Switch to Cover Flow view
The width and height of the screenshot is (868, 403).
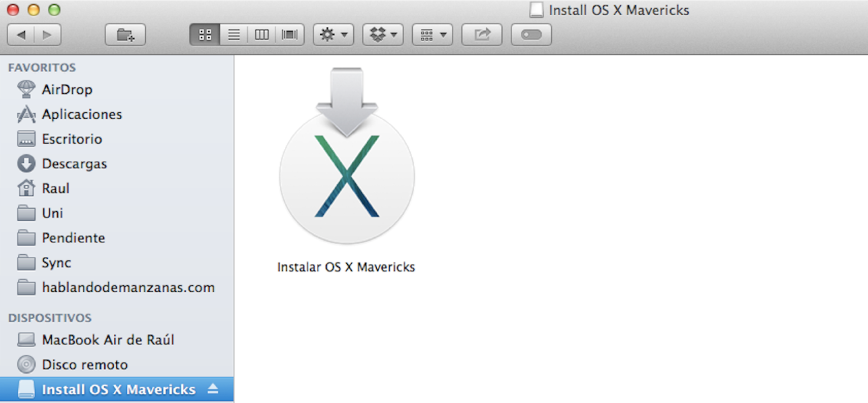click(289, 35)
